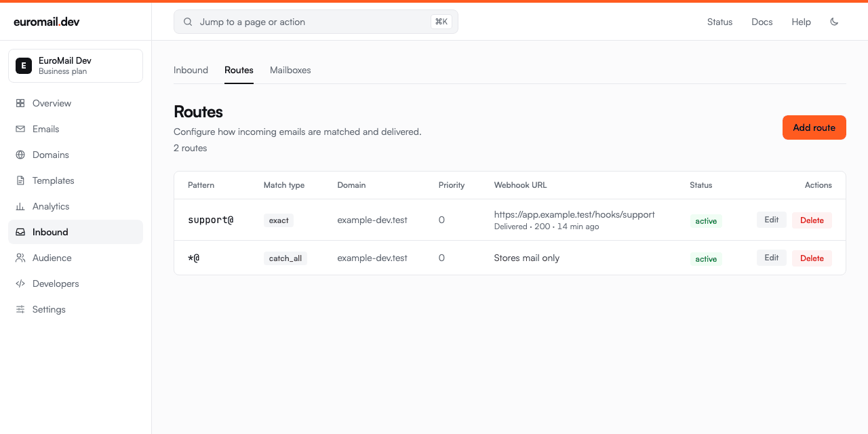Delete the *@ catch_all route
This screenshot has width=868, height=434.
pyautogui.click(x=812, y=258)
